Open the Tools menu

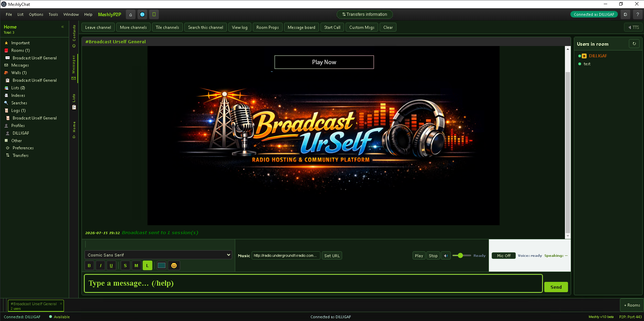53,14
